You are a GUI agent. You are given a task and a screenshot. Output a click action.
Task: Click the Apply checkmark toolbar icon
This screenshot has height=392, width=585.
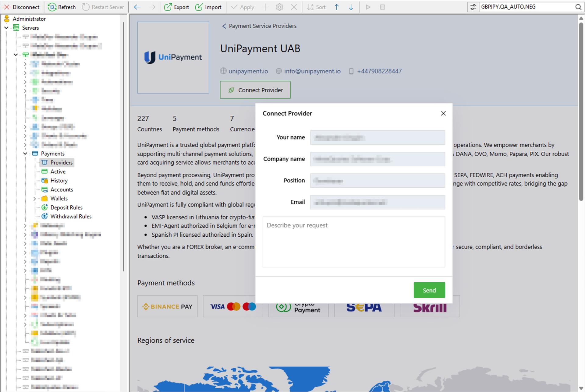233,7
